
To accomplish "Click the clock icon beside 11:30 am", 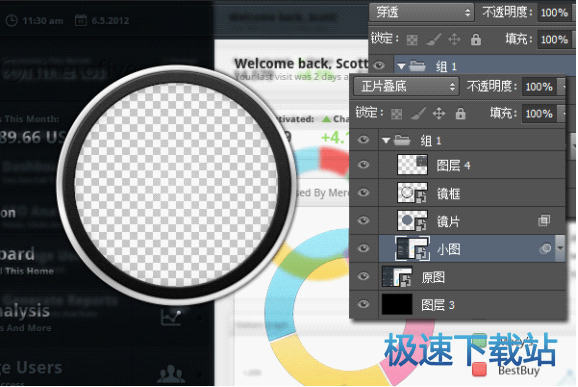I will [12, 20].
